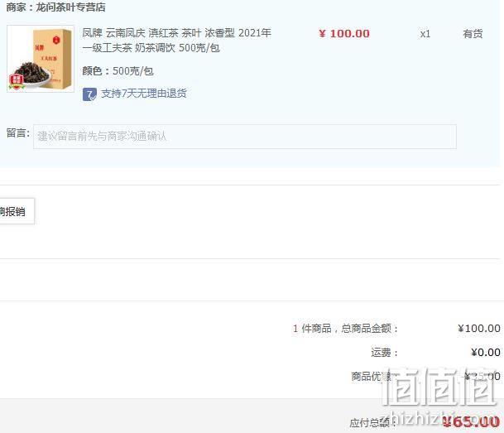
Task: Open the 凤牌 云南凤庆 滇红茶 product title
Action: [177, 41]
